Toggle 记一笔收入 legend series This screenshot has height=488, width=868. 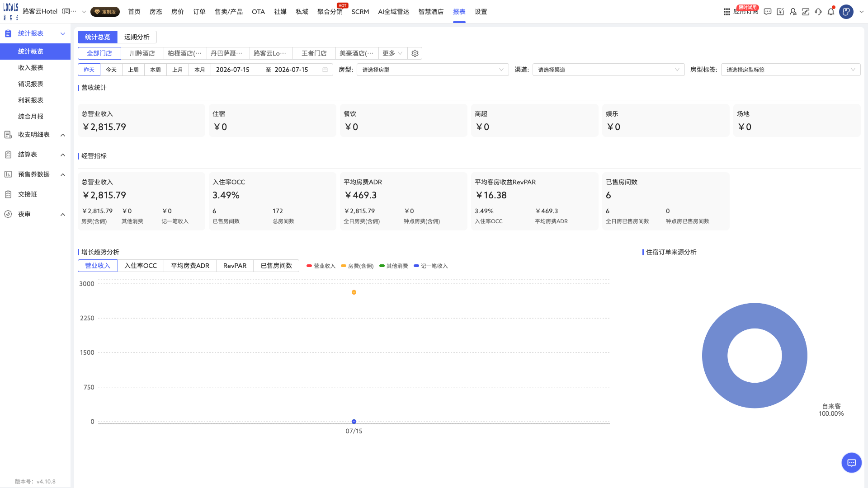431,266
